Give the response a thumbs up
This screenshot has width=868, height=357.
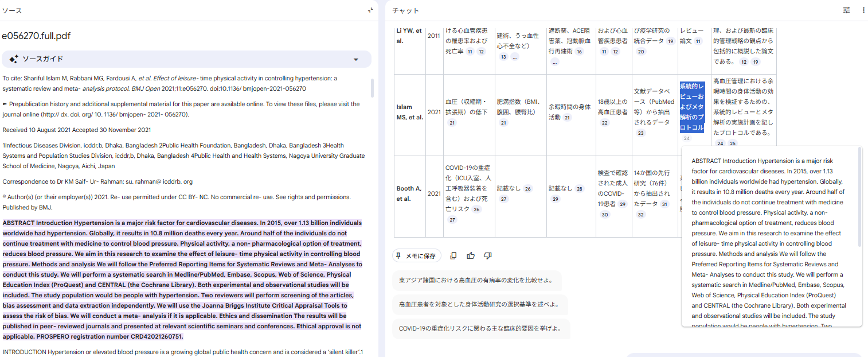click(471, 256)
